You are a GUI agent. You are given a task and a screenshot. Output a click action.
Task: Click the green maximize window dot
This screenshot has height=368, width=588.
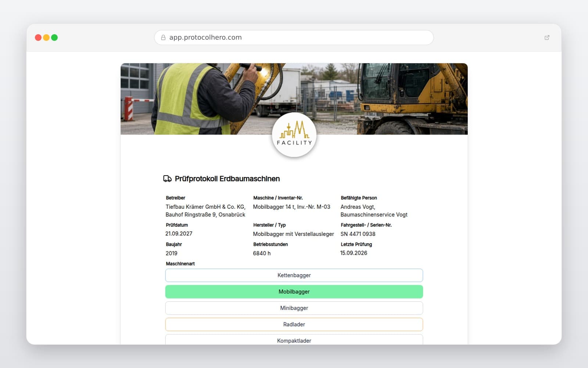(54, 38)
